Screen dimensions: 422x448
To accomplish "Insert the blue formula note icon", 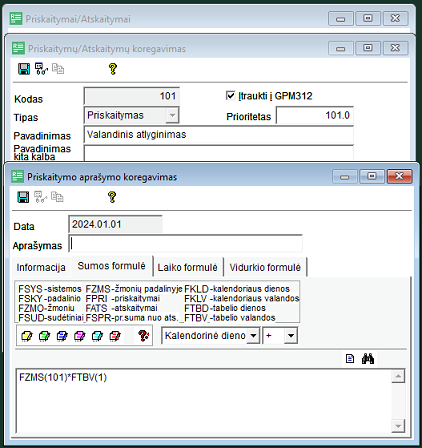I will click(x=62, y=336).
